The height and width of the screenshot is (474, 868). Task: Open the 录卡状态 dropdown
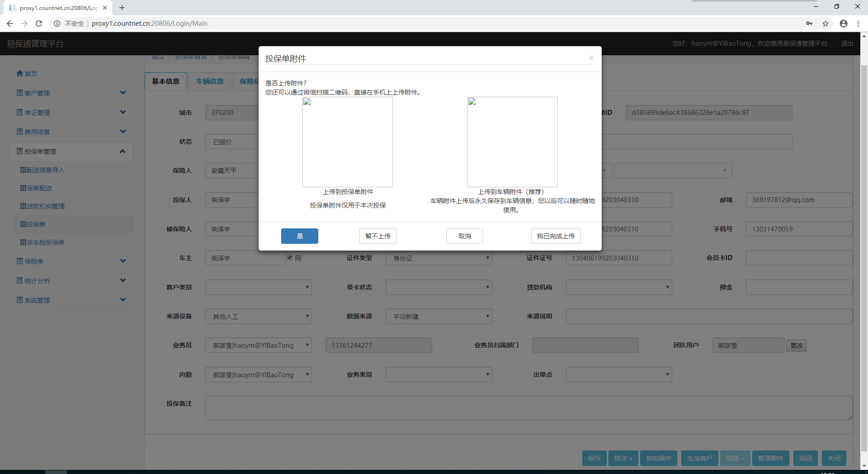(x=439, y=287)
